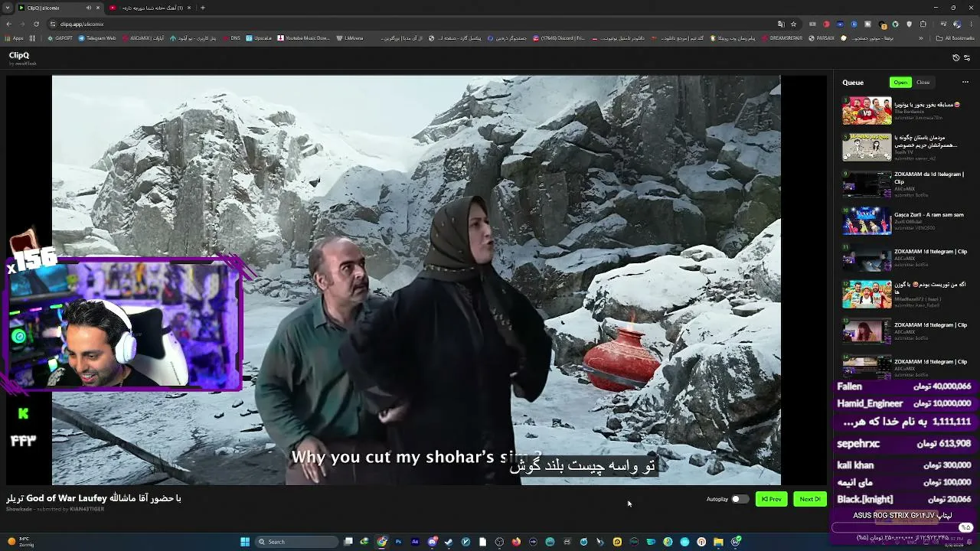Screen dimensions: 980x551
Task: Go back in browser history
Action: pos(8,24)
